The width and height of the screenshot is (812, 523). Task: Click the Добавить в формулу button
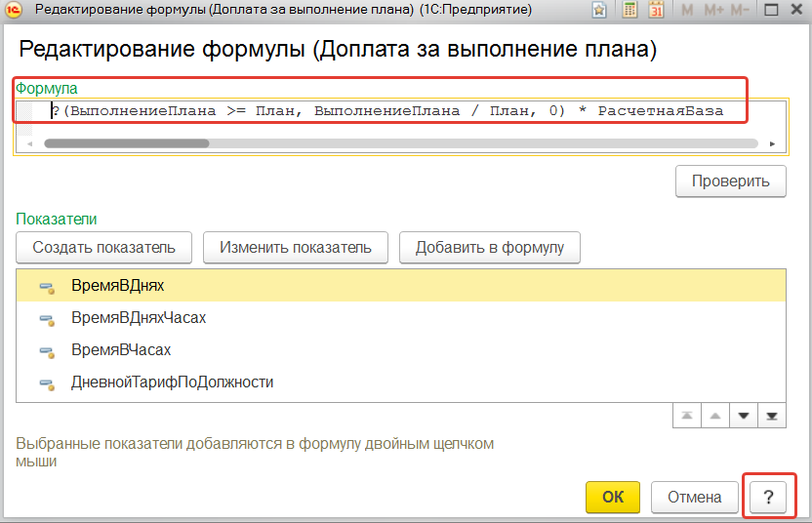(x=490, y=248)
